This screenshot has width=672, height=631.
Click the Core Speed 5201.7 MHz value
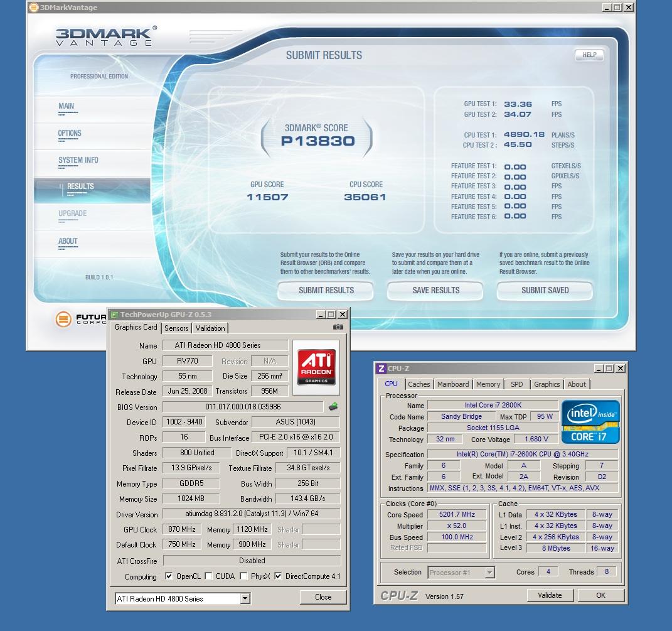tap(457, 514)
